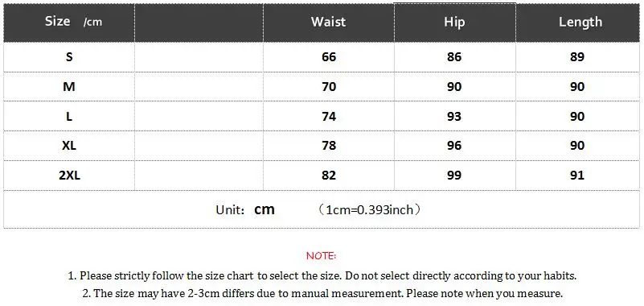Screen dimensions: 644x306
Task: Click the Waist column header
Action: [x=328, y=22]
